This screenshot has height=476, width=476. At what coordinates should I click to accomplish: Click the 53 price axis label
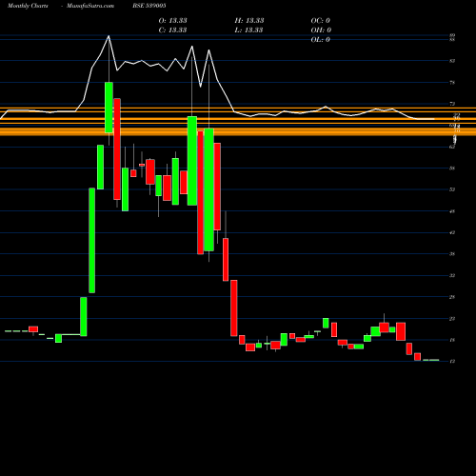point(452,189)
